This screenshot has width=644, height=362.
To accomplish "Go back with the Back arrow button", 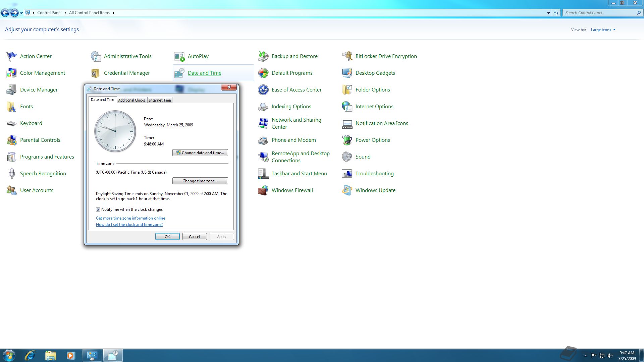I will pos(5,13).
